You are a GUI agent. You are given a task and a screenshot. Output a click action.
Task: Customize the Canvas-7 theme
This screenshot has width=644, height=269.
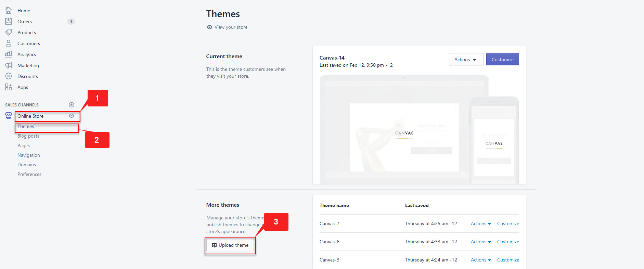click(508, 223)
